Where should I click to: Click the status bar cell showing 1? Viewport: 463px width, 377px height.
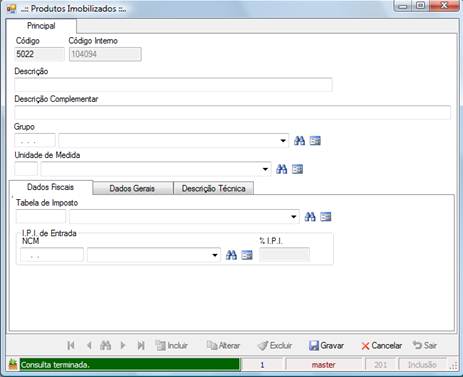coord(262,365)
